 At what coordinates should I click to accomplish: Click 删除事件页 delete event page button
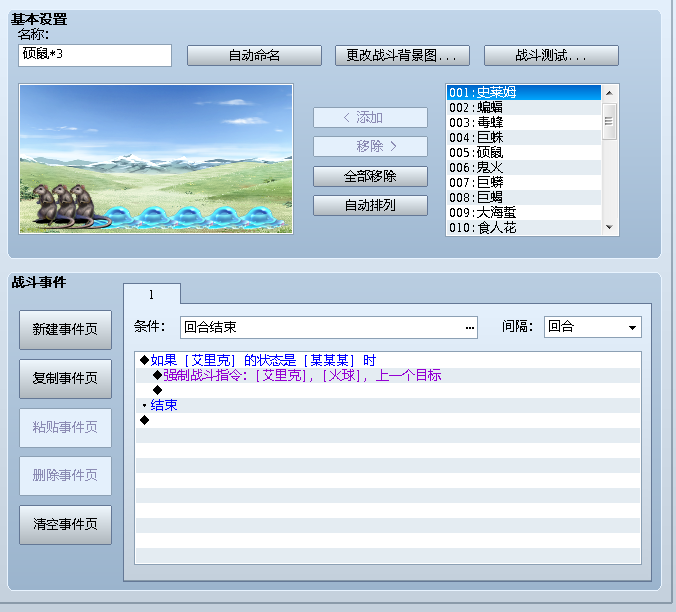pos(66,476)
